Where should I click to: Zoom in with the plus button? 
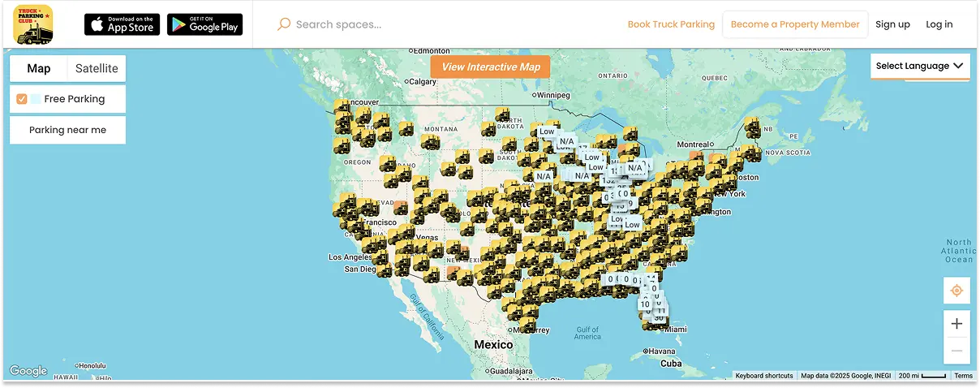click(x=956, y=324)
